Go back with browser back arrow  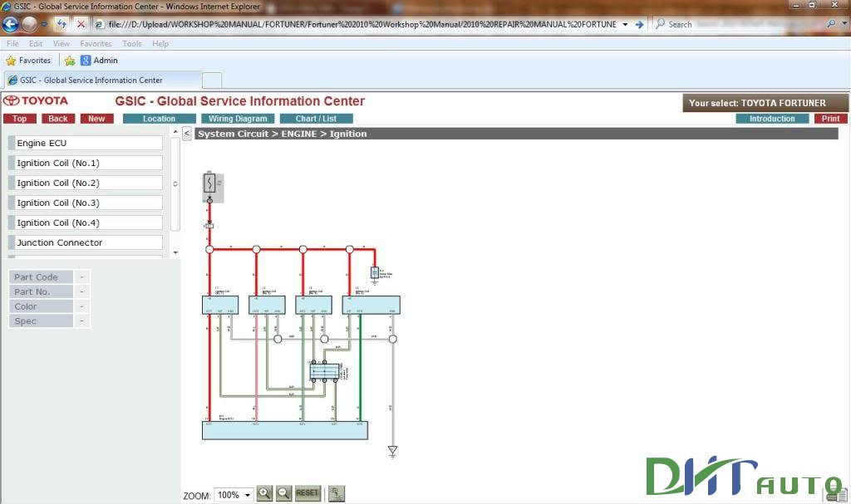tap(10, 24)
